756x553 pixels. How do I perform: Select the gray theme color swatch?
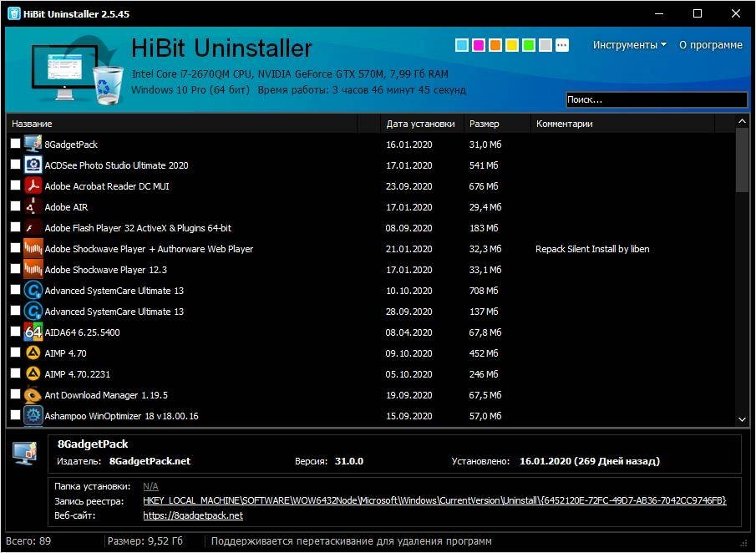coord(545,45)
